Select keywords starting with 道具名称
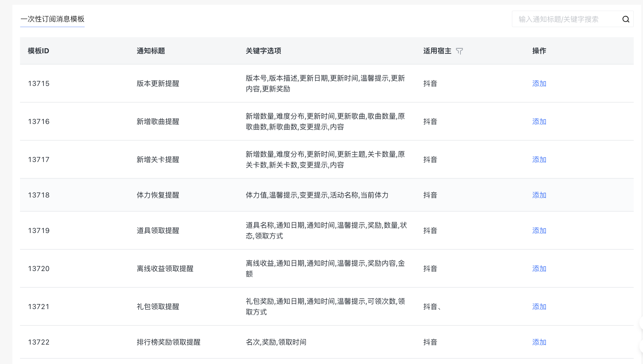The height and width of the screenshot is (364, 643). pyautogui.click(x=326, y=230)
